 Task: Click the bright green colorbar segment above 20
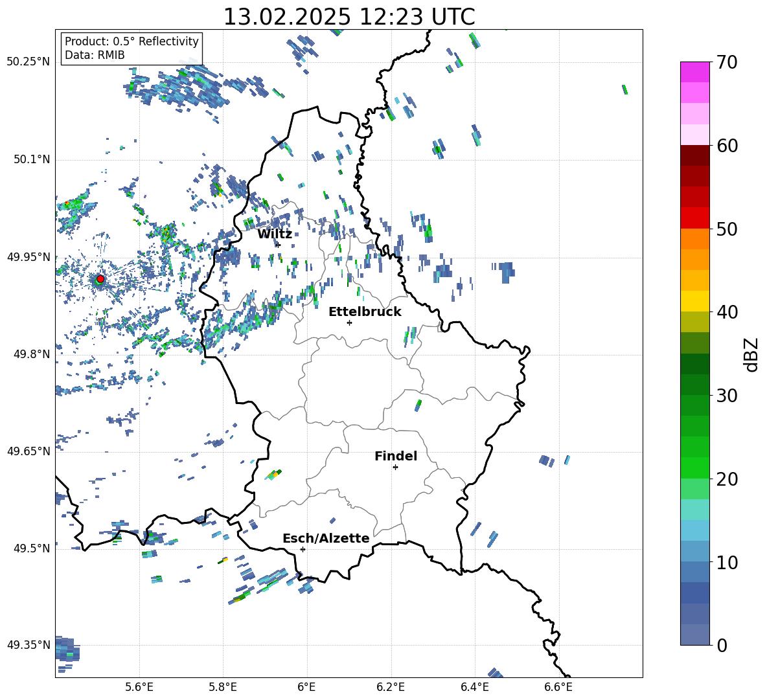(694, 468)
